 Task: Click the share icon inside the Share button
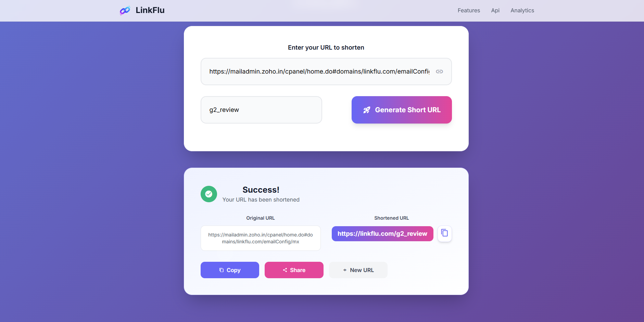[x=285, y=270]
